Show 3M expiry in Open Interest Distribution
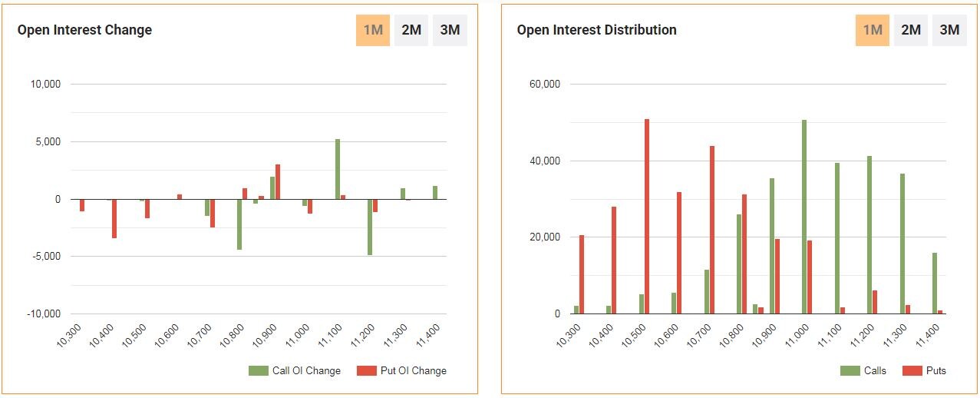Image resolution: width=980 pixels, height=398 pixels. pyautogui.click(x=950, y=30)
